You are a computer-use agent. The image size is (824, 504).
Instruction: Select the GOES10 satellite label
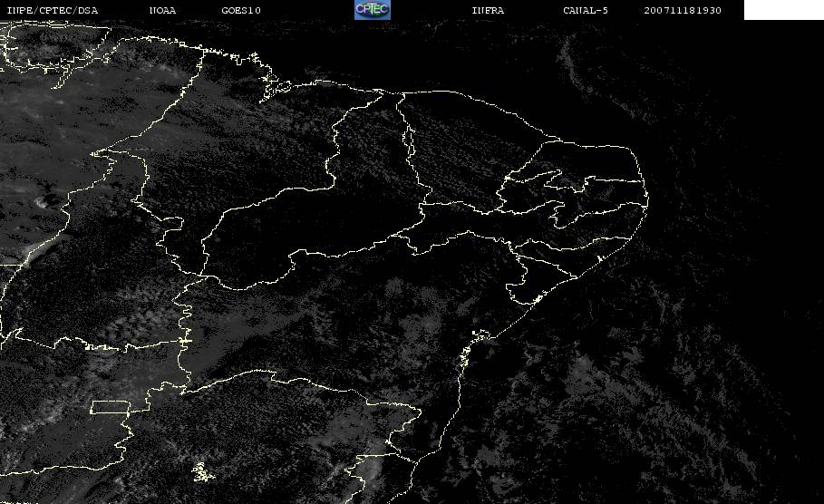pos(241,11)
